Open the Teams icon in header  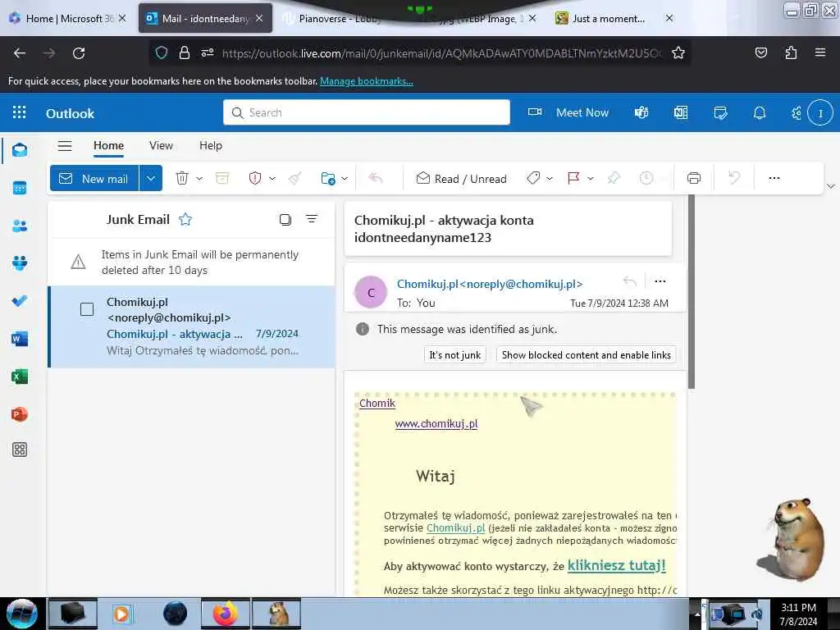641,112
